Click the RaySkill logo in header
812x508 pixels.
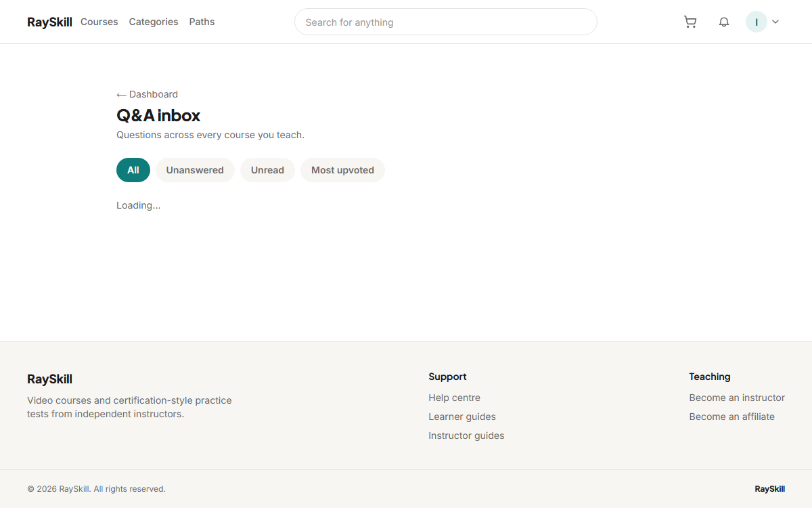coord(49,22)
